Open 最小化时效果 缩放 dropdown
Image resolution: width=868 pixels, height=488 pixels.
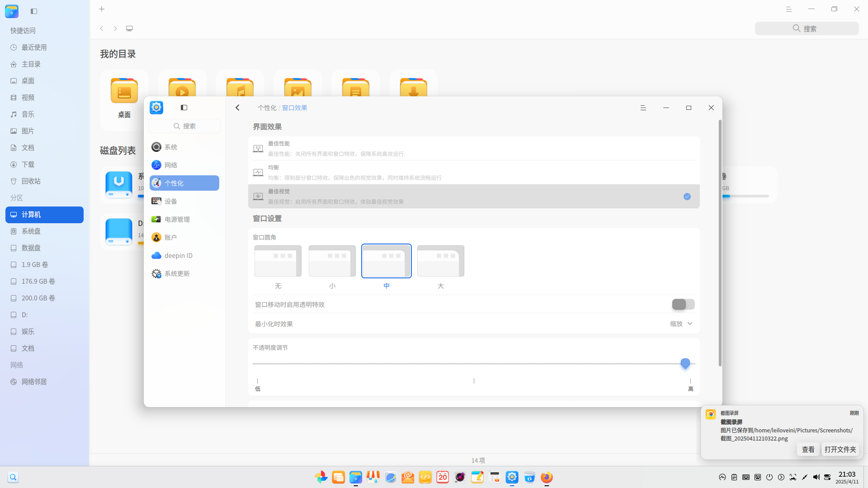point(681,324)
